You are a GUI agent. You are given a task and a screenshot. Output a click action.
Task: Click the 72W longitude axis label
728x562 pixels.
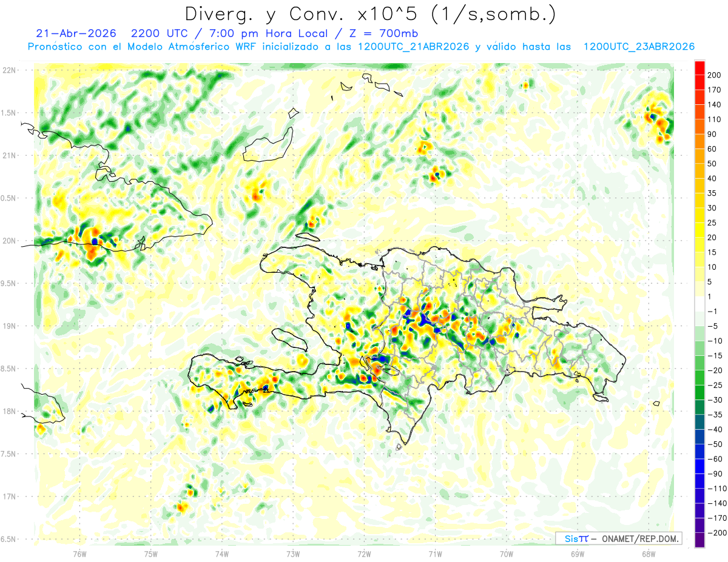point(364,554)
